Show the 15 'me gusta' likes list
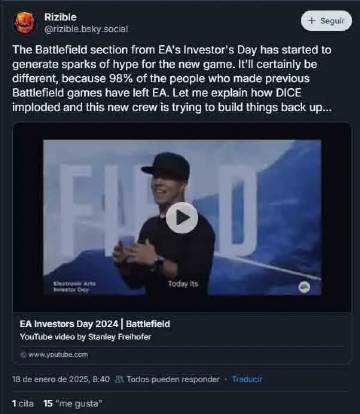Image resolution: width=360 pixels, height=414 pixels. [73, 404]
